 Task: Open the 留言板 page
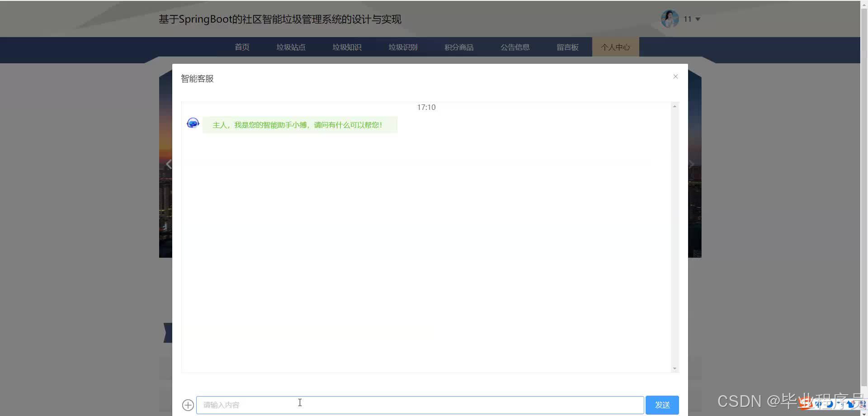[567, 47]
